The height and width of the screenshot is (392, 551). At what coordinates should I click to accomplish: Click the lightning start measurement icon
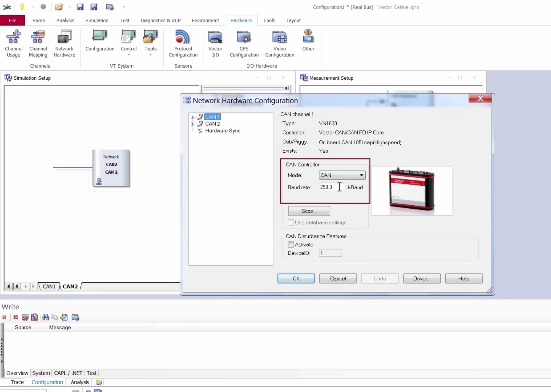point(22,7)
